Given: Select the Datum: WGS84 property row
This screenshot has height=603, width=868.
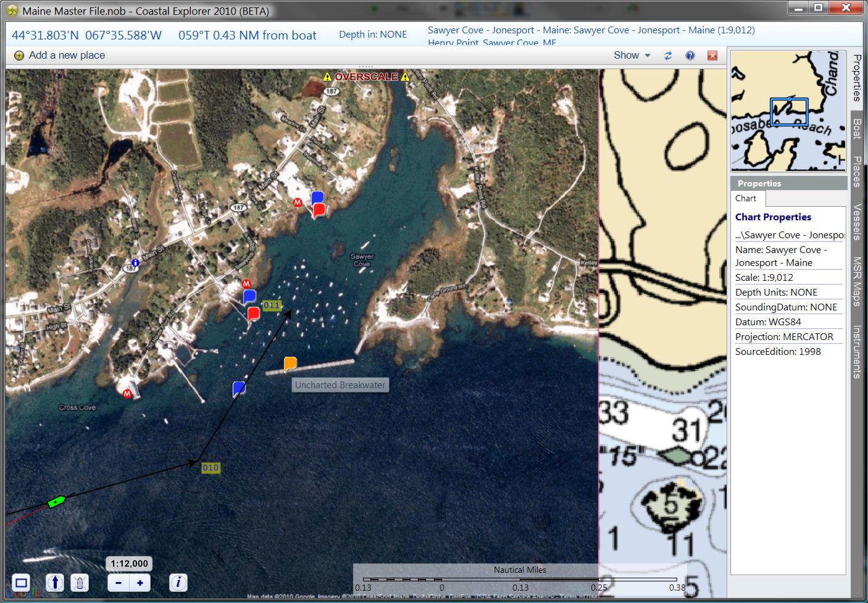Looking at the screenshot, I should 788,322.
